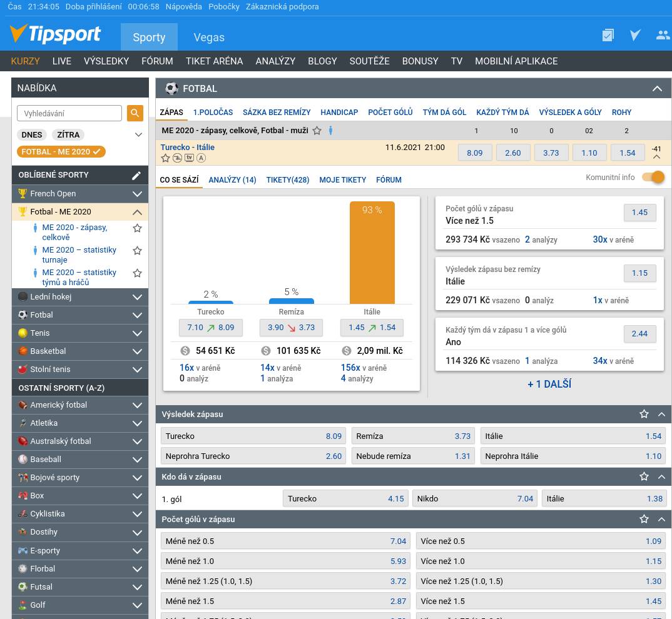The height and width of the screenshot is (619, 672).
Task: Pick Méně než 0.5 at 7.04
Action: [x=285, y=541]
